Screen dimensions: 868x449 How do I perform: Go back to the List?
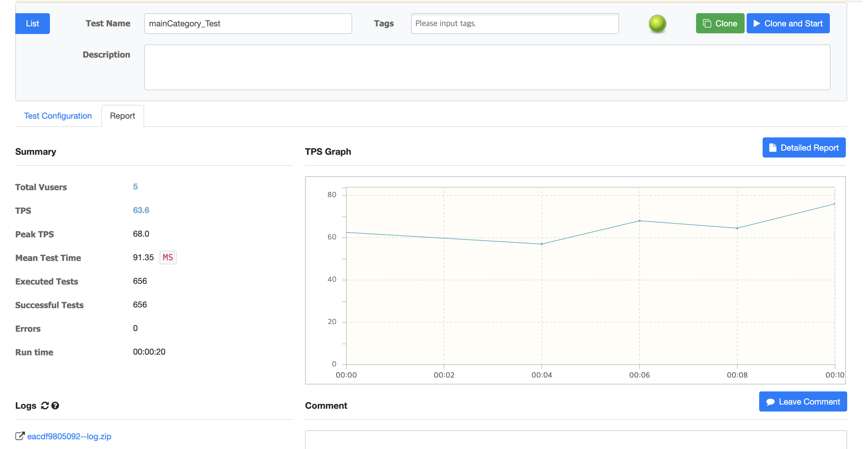[x=33, y=24]
